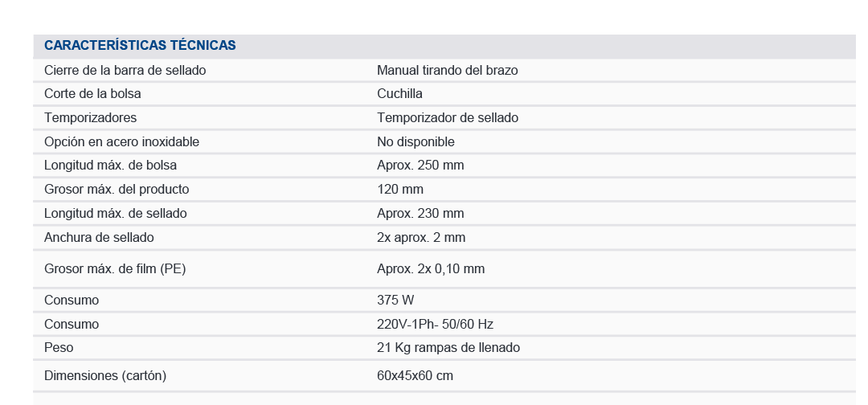
Task: Select the 'Temporizadores' row label
Action: pos(90,118)
